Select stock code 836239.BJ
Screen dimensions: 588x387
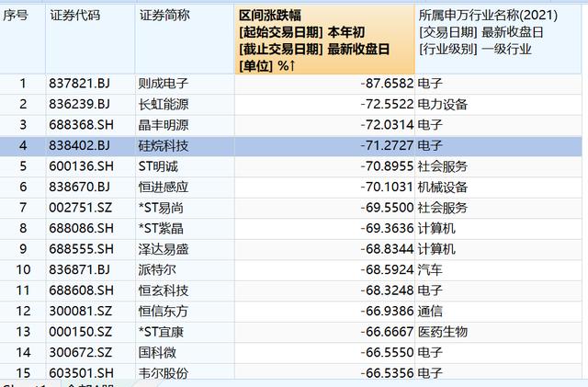[x=80, y=104]
